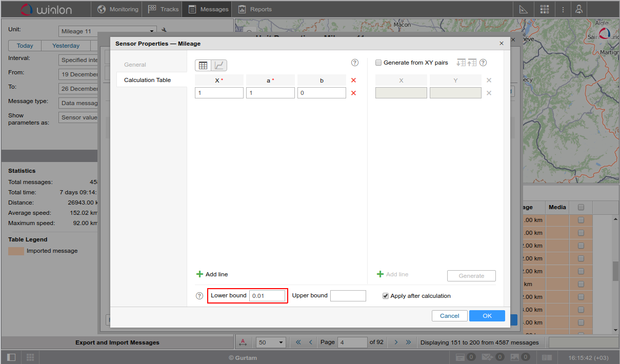The width and height of the screenshot is (620, 364).
Task: Open the top bar three-dot menu
Action: click(563, 9)
